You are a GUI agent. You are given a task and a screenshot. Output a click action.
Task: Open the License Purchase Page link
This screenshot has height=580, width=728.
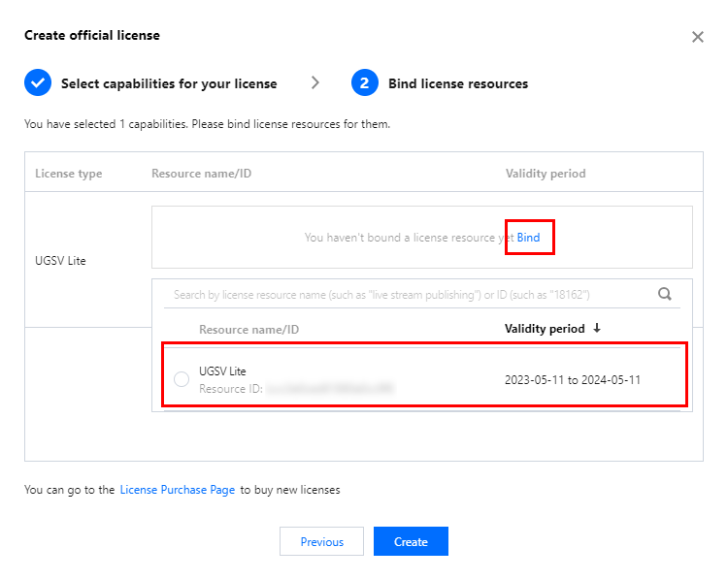pos(178,490)
